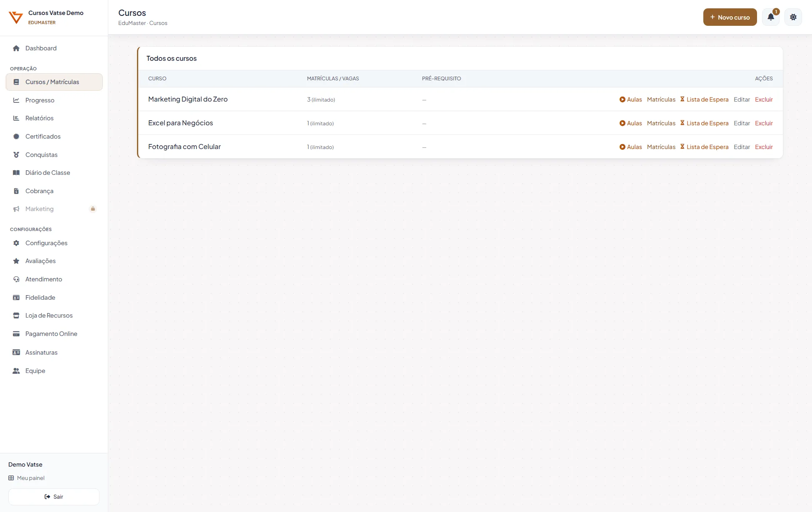The height and width of the screenshot is (512, 812).
Task: Open Matrículas for Marketing Digital do Zero
Action: point(661,99)
